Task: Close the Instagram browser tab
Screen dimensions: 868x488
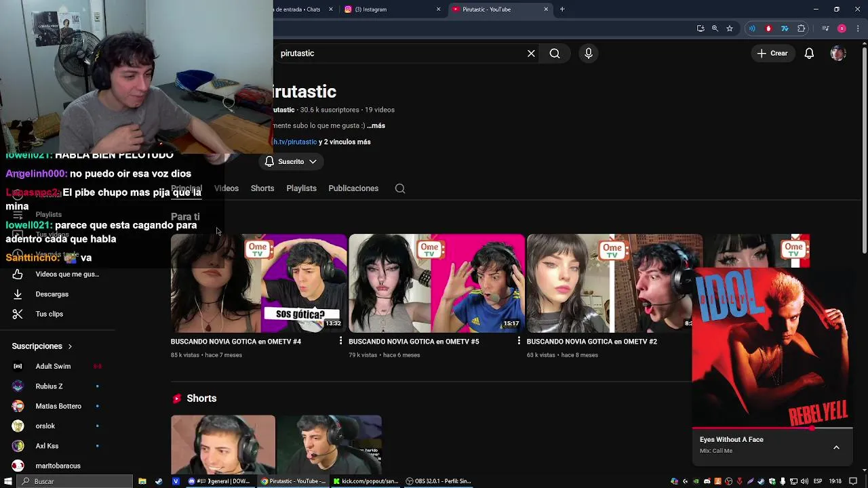Action: pyautogui.click(x=438, y=9)
